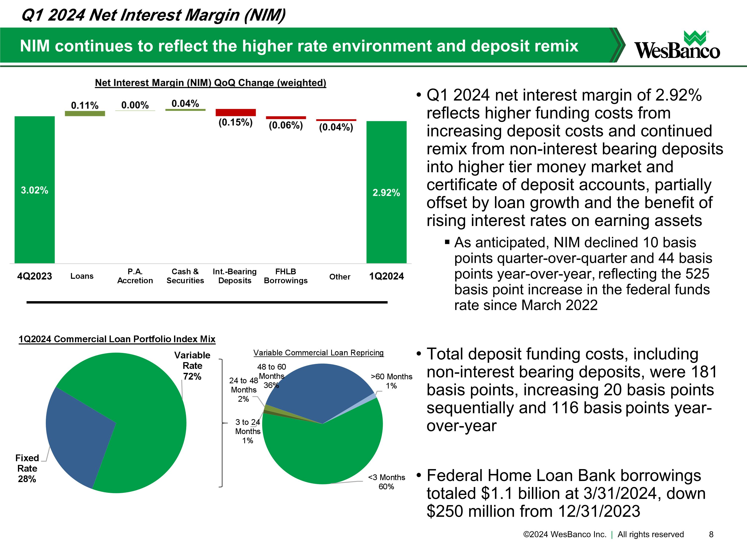
Task: Click the 1Q2024 Commercial Loan Portfolio Index Mix heading
Action: pyautogui.click(x=117, y=339)
